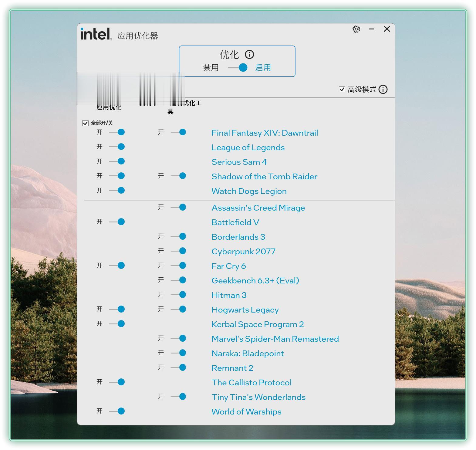Select the World of Warships entry
The width and height of the screenshot is (476, 450).
click(246, 412)
